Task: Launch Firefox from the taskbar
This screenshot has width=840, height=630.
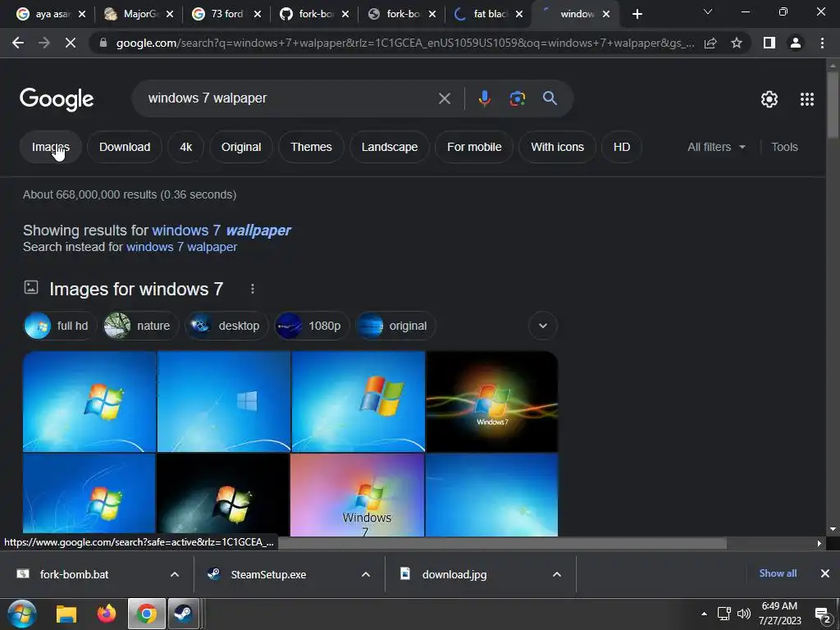Action: (107, 614)
